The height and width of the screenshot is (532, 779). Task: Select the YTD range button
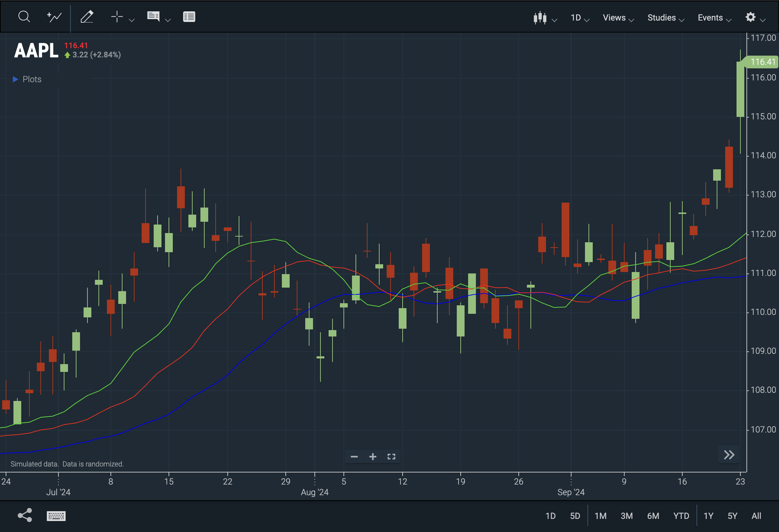[681, 516]
